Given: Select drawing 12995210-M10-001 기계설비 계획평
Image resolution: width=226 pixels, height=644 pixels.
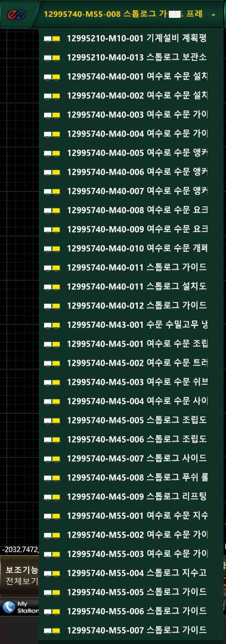Looking at the screenshot, I should 131,38.
